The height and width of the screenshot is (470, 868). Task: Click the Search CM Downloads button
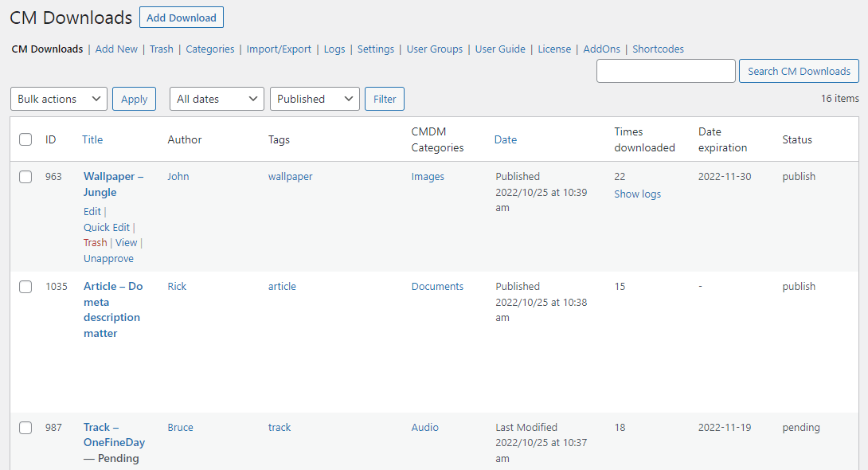(x=799, y=71)
